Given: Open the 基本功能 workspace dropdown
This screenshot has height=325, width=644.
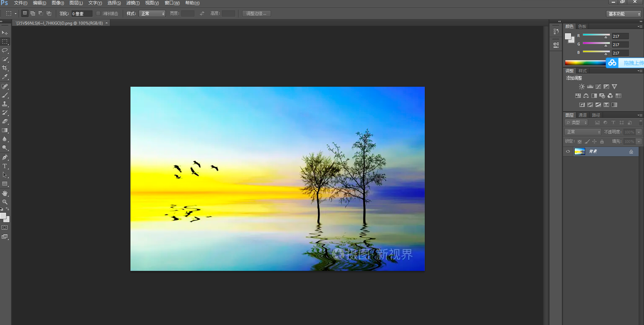Looking at the screenshot, I should [x=624, y=14].
